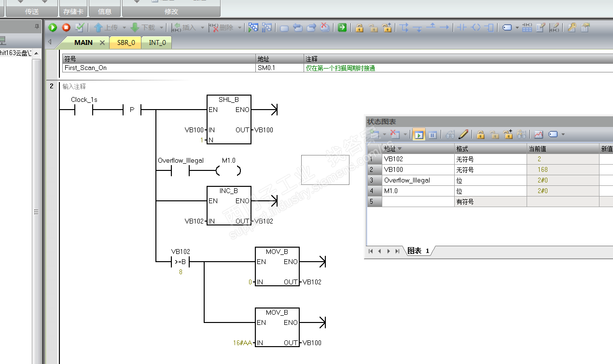Toggle program status monitoring in editor toolbar
The width and height of the screenshot is (613, 364).
pos(253,28)
